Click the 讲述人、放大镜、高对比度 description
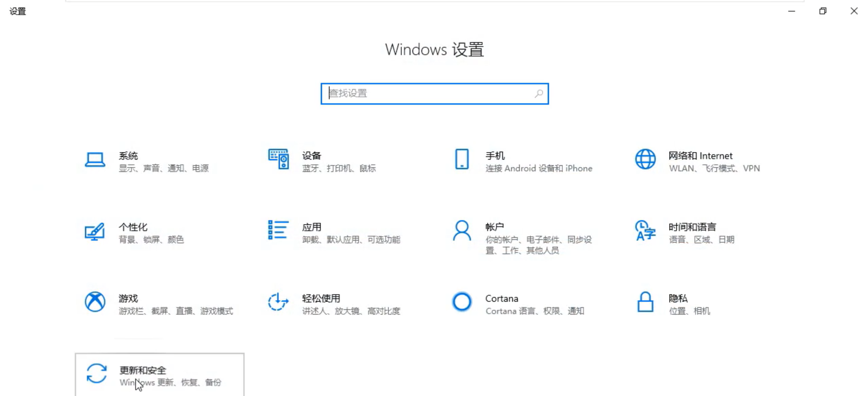The height and width of the screenshot is (396, 868). point(351,311)
